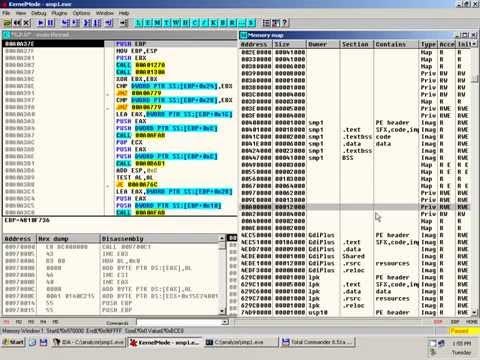Close the debugged program with X icon
480x360 pixels.
[x=26, y=23]
